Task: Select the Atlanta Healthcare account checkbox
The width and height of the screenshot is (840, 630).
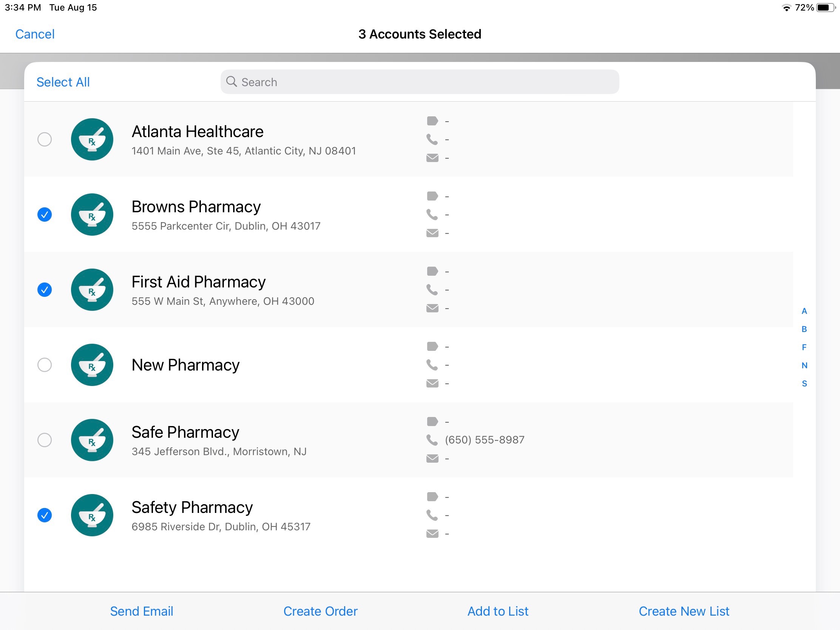Action: tap(45, 139)
